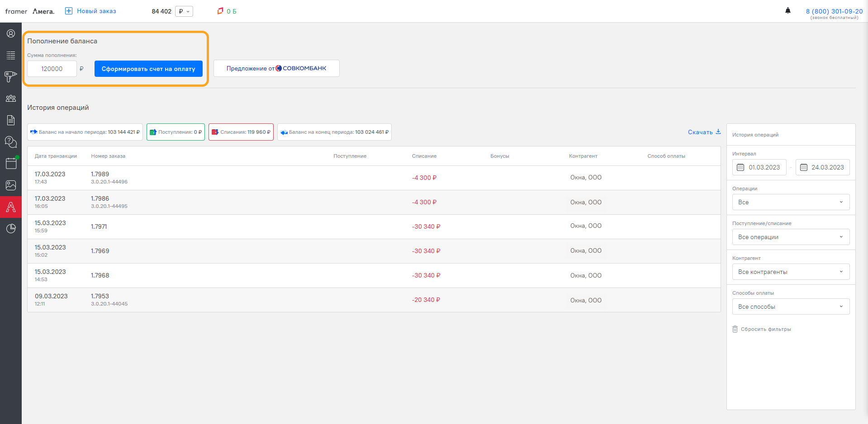Image resolution: width=868 pixels, height=424 pixels.
Task: Click the download arrow icon next to Скачать
Action: (x=718, y=132)
